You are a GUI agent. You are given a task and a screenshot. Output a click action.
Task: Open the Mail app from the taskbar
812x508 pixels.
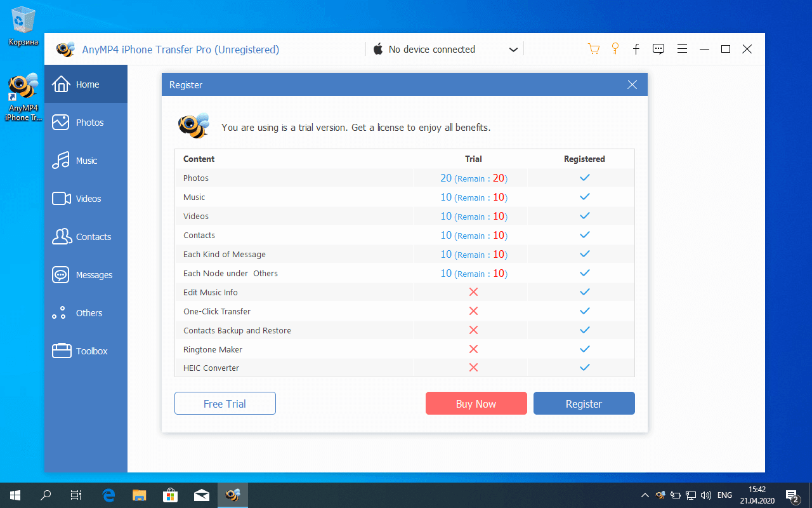pos(202,495)
